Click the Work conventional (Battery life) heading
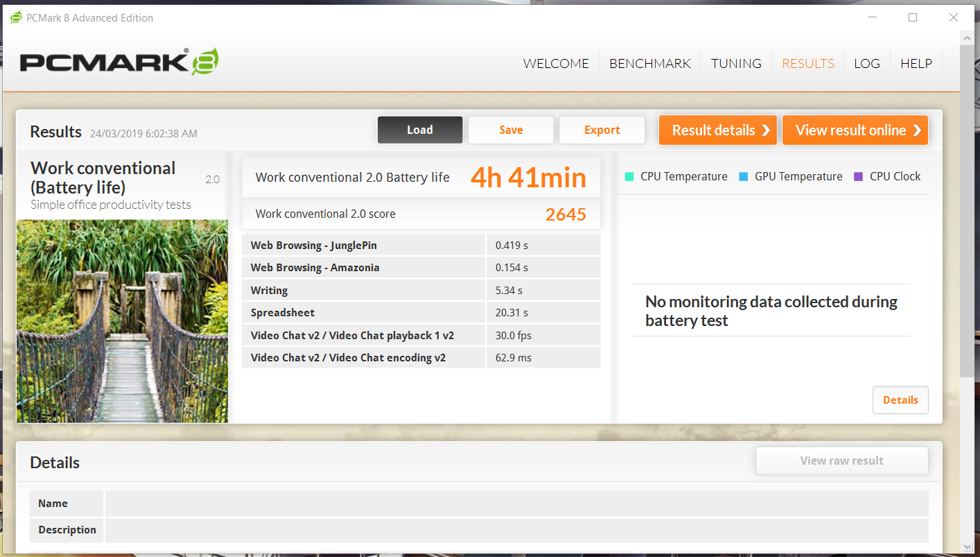Screen dimensions: 980x557 103,178
